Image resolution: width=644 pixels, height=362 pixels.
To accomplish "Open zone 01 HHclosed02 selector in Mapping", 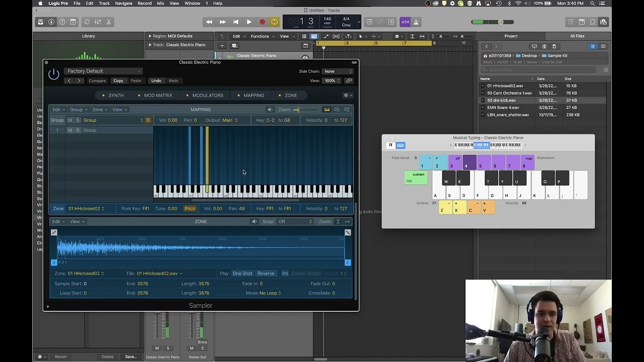I will 86,209.
